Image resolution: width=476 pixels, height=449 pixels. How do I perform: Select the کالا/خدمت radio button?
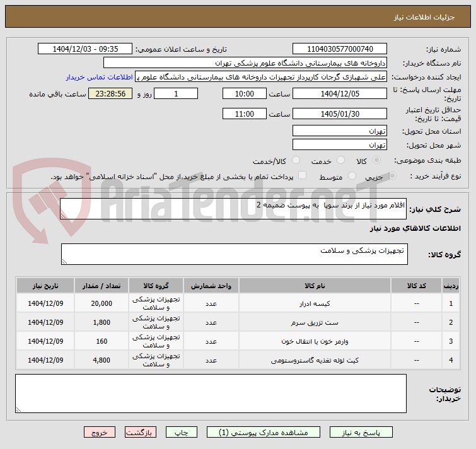tap(296, 160)
